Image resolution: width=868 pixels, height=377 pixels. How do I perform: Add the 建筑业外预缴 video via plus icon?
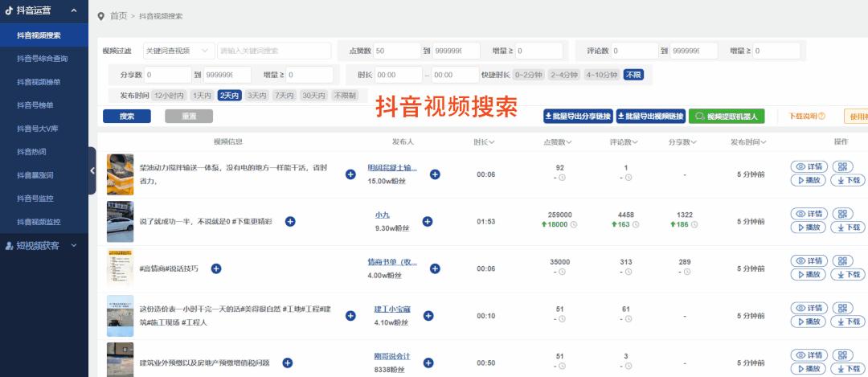[287, 363]
